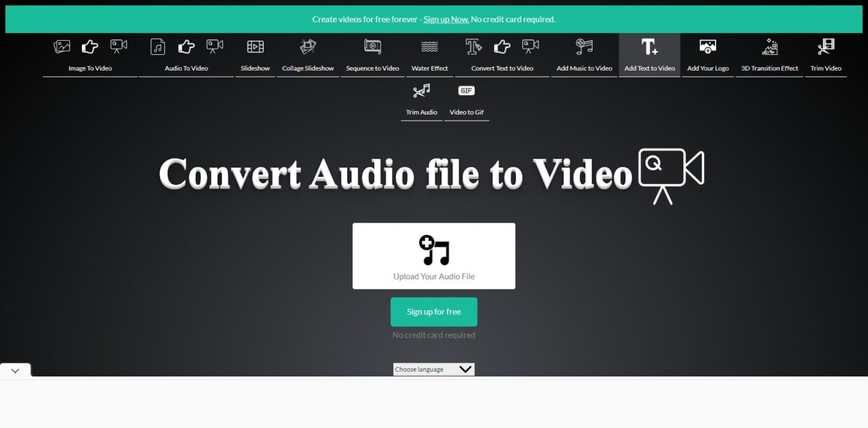This screenshot has height=428, width=868.
Task: Click the audio file icon in Audio To Video
Action: (x=157, y=47)
